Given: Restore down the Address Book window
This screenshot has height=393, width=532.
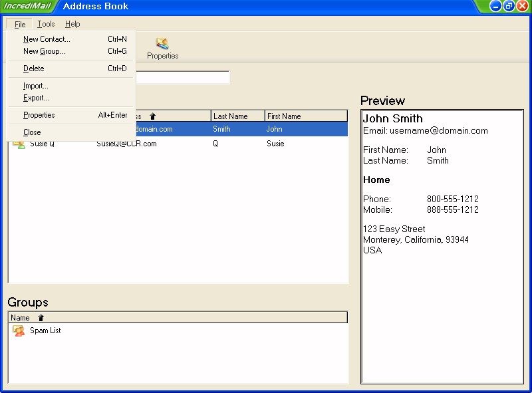Looking at the screenshot, I should pyautogui.click(x=509, y=6).
